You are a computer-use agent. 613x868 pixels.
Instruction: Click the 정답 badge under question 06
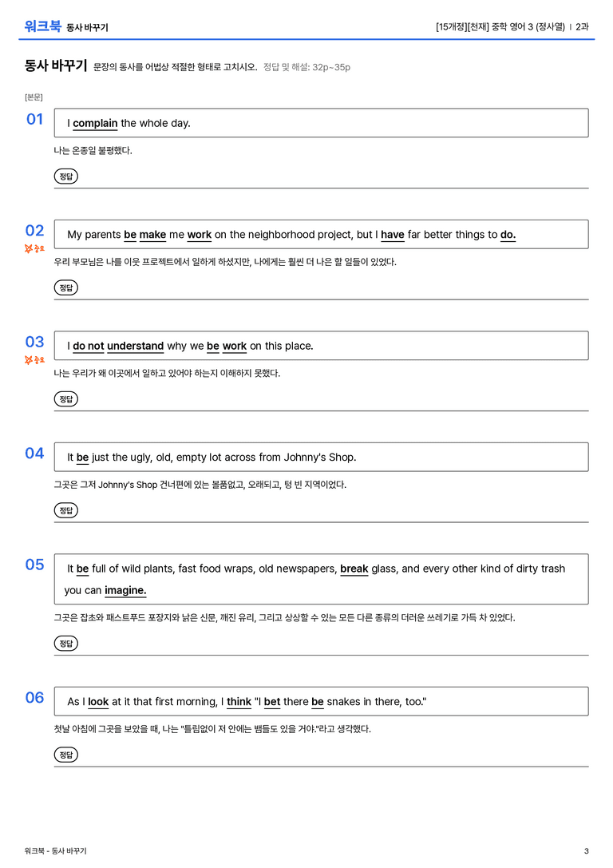tap(65, 755)
